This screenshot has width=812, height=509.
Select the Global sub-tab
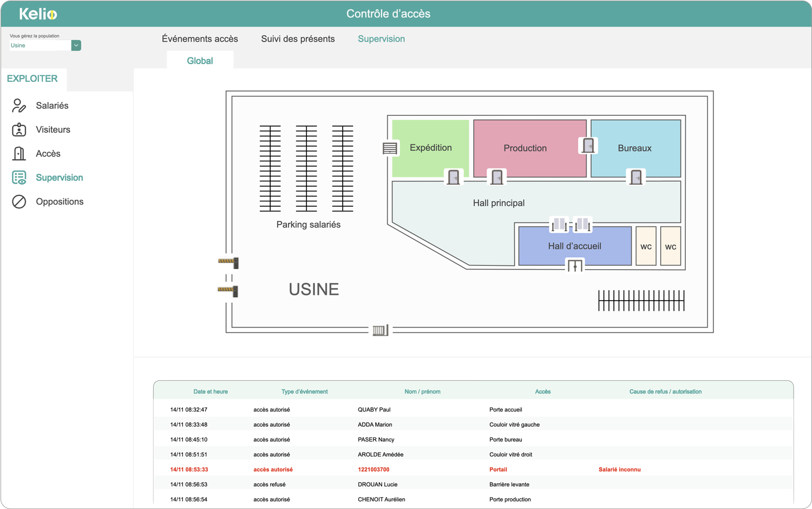click(x=200, y=61)
